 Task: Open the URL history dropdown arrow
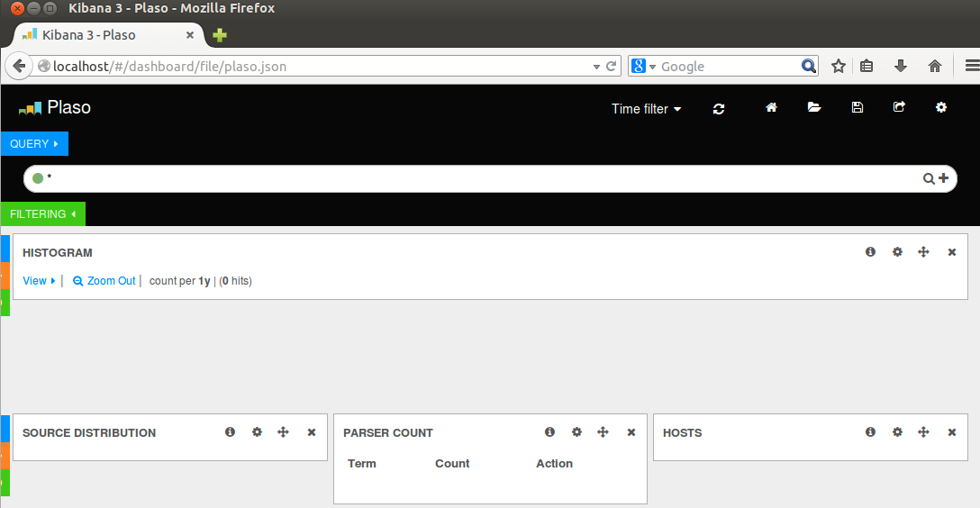point(596,67)
